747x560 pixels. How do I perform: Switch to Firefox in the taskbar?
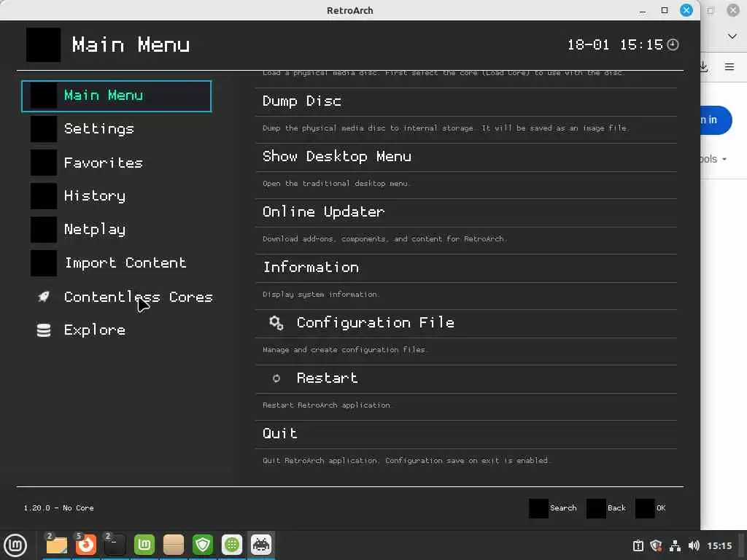(x=86, y=545)
